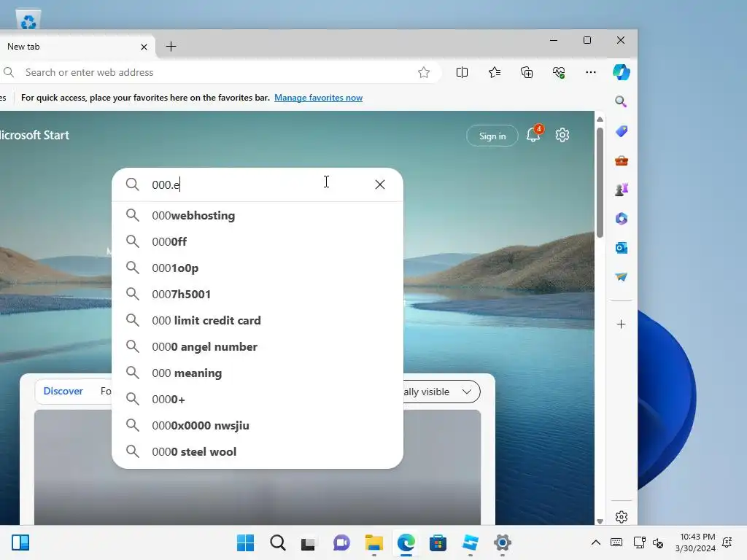747x560 pixels.
Task: Open File Explorer from taskbar
Action: coord(374,542)
